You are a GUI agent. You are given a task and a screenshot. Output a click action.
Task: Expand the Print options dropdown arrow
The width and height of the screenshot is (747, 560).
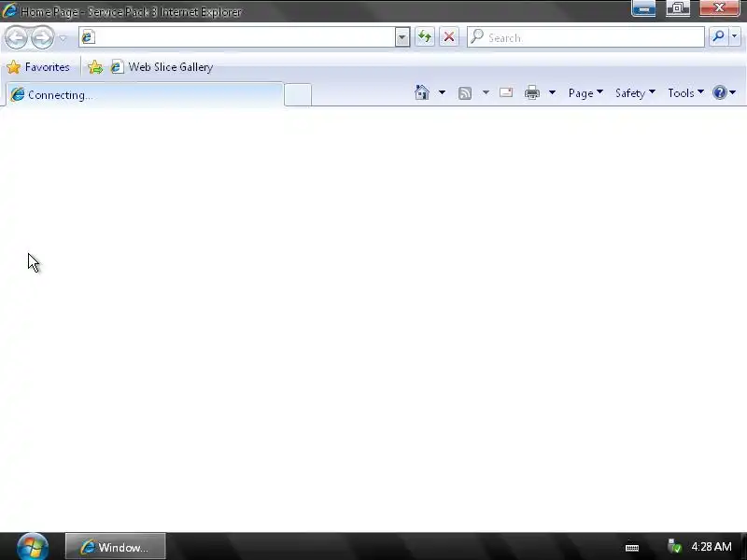point(552,92)
